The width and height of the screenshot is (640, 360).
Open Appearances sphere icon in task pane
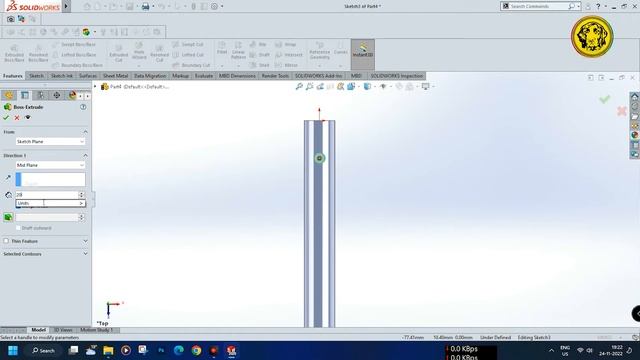click(635, 135)
